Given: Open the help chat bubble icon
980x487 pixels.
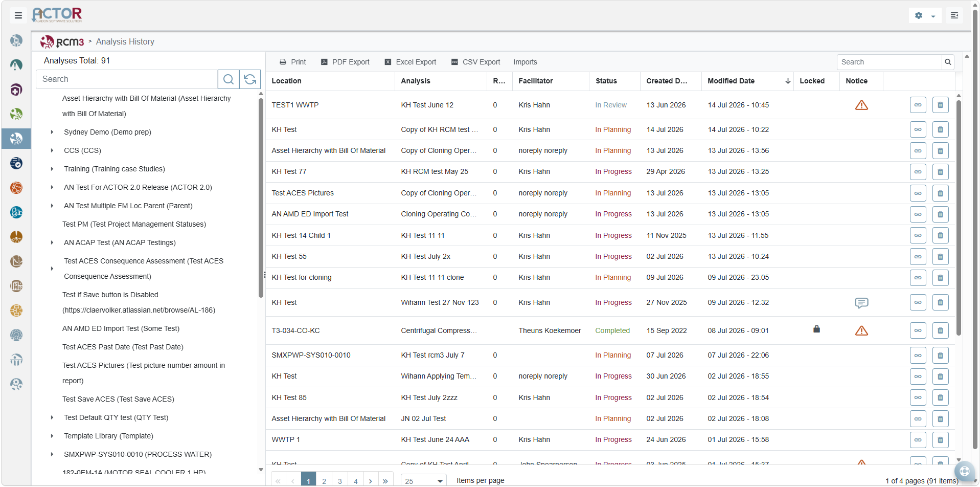Looking at the screenshot, I should [965, 471].
